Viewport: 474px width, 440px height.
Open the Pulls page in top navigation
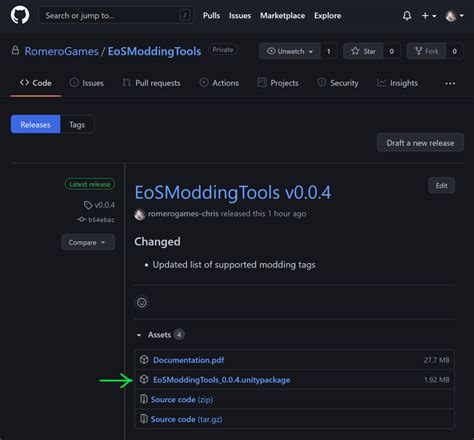click(x=211, y=16)
